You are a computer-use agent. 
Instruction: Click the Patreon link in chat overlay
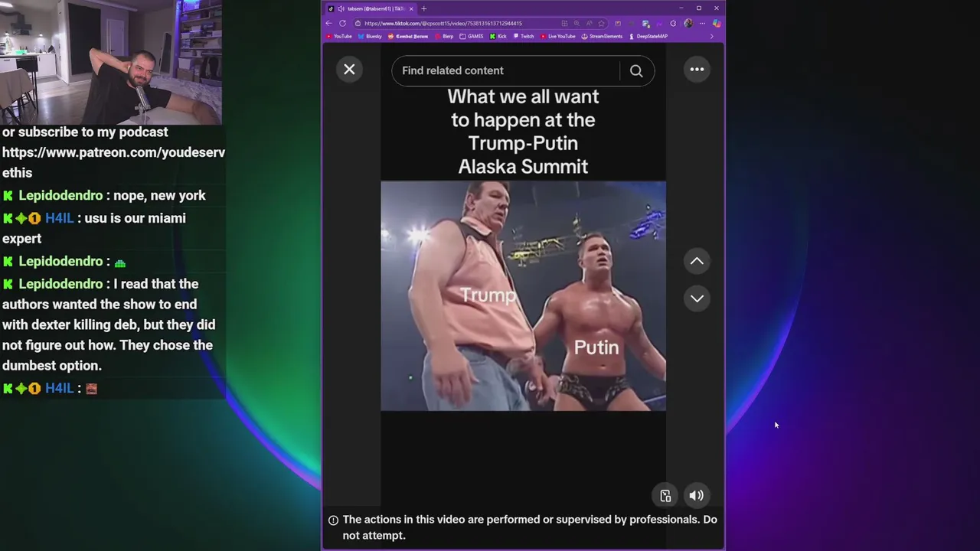pos(113,162)
